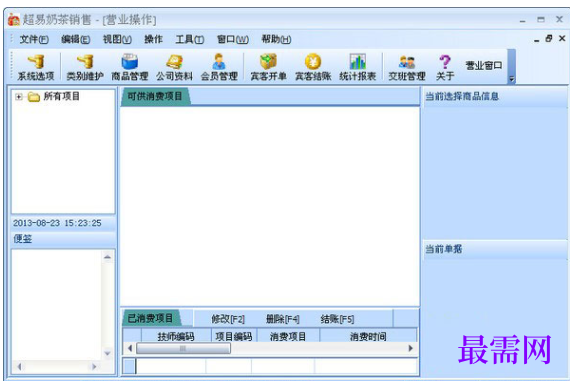570x381 pixels.
Task: Open 窗口(W) menu
Action: pos(233,39)
